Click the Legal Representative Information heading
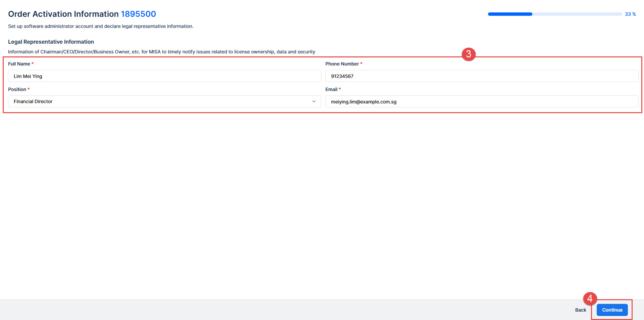This screenshot has height=320, width=644. pos(51,42)
